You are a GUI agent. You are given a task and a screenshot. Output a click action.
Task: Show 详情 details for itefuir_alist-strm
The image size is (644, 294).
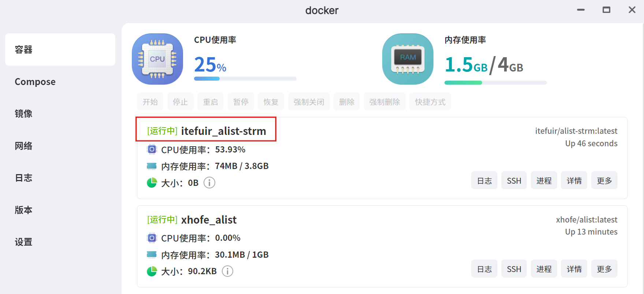(574, 181)
